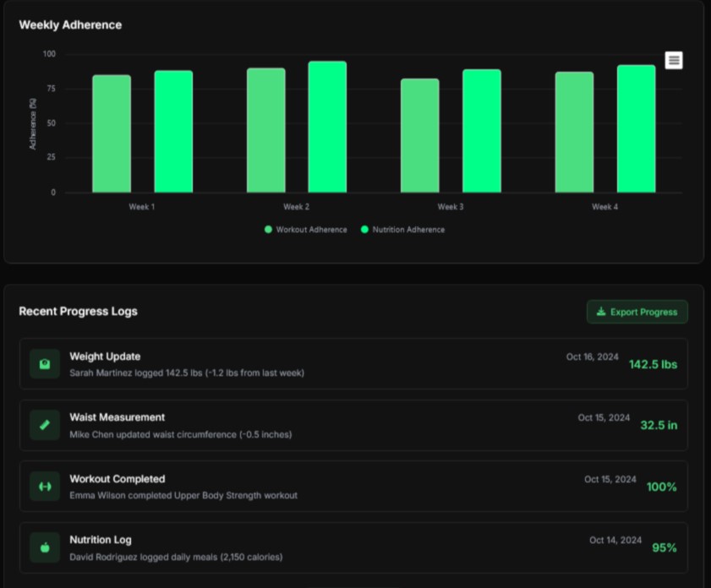711x588 pixels.
Task: Click the dumbbell workout icon
Action: coord(45,486)
